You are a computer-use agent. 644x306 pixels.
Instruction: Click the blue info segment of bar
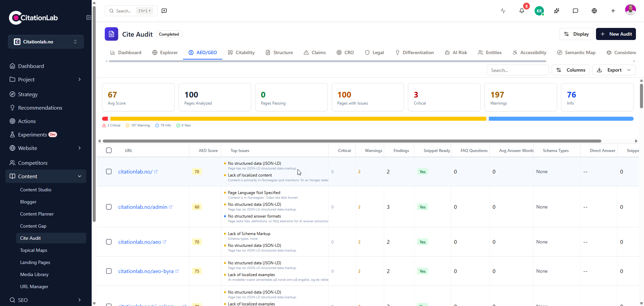(x=561, y=119)
